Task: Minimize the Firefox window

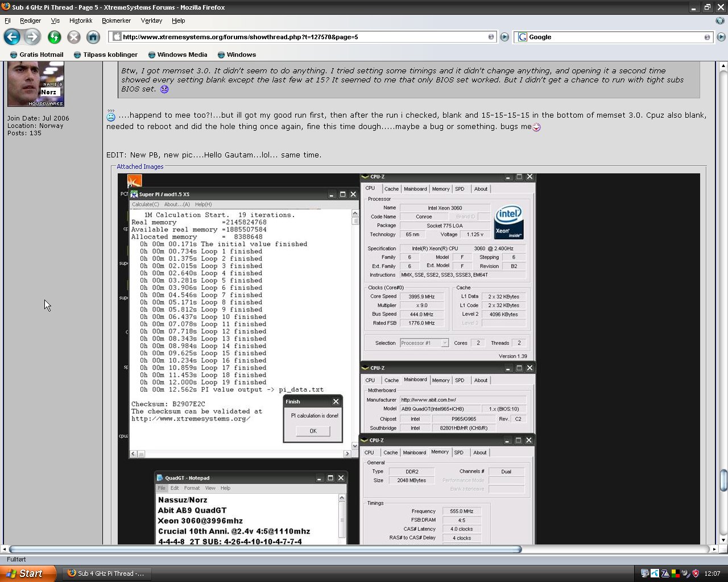Action: (694, 7)
